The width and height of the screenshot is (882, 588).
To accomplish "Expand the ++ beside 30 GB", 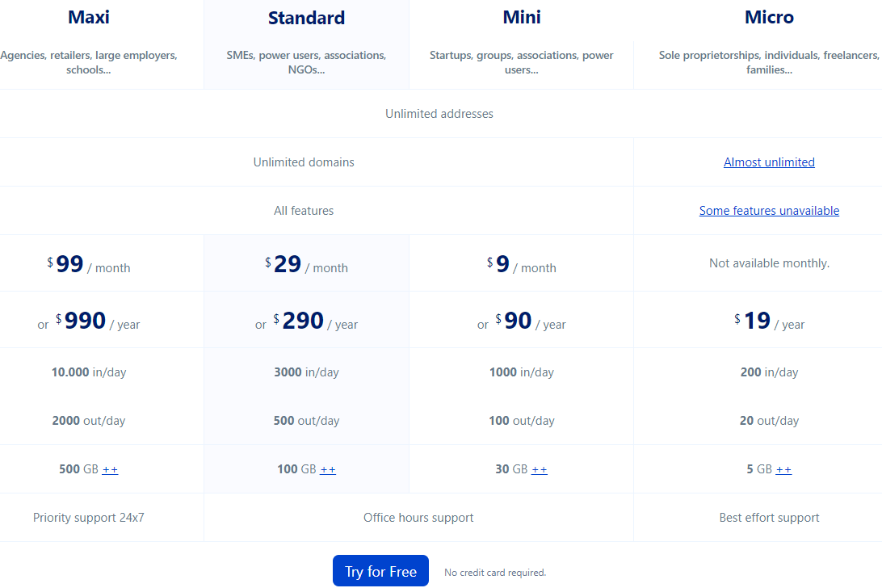I will tap(540, 469).
